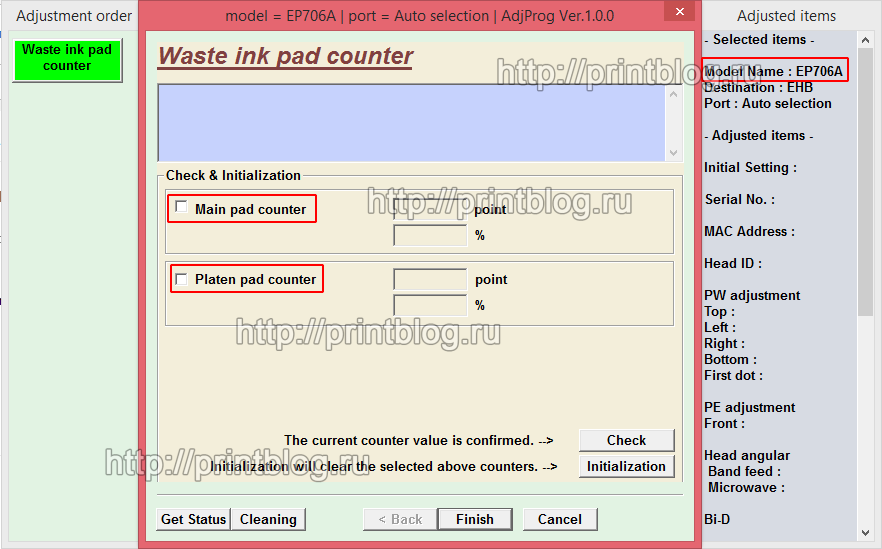Click the Platen pad counter percent field
Screen dimensions: 882x549
pyautogui.click(x=430, y=305)
